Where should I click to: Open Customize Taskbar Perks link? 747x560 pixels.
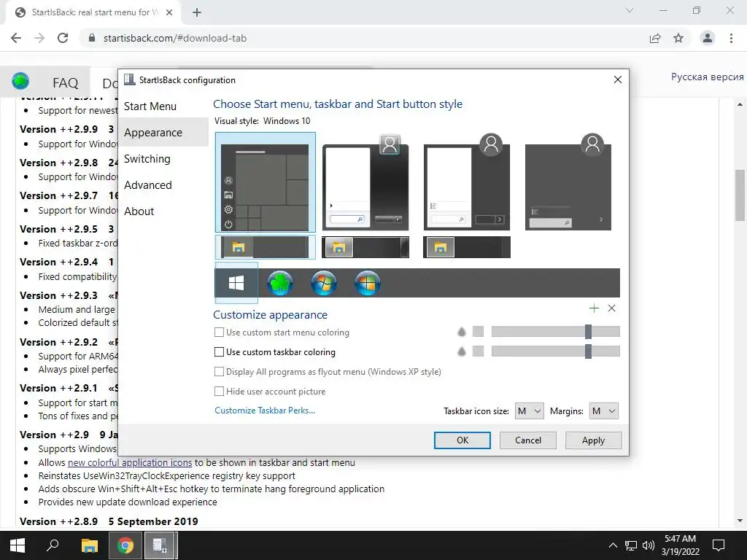coord(265,411)
